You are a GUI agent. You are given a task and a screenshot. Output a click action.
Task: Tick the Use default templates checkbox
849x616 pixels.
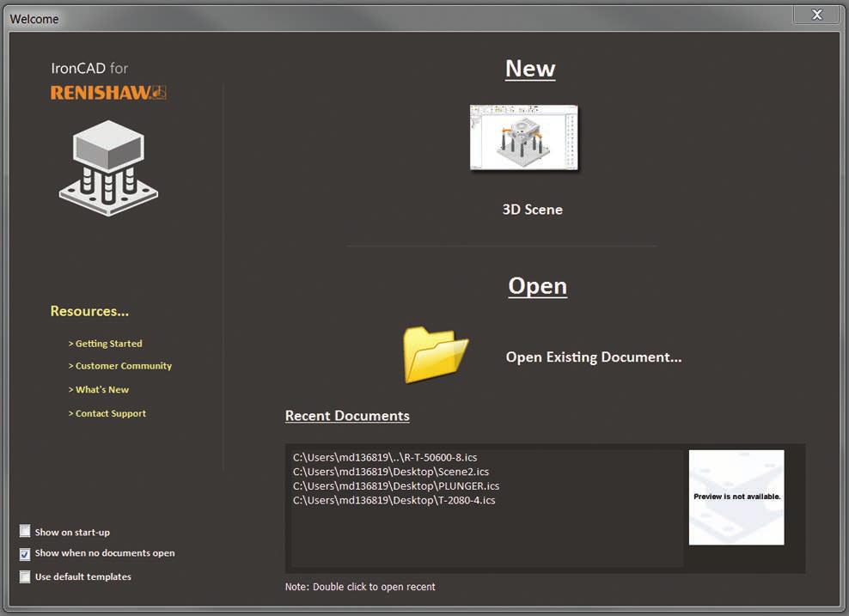pyautogui.click(x=25, y=576)
